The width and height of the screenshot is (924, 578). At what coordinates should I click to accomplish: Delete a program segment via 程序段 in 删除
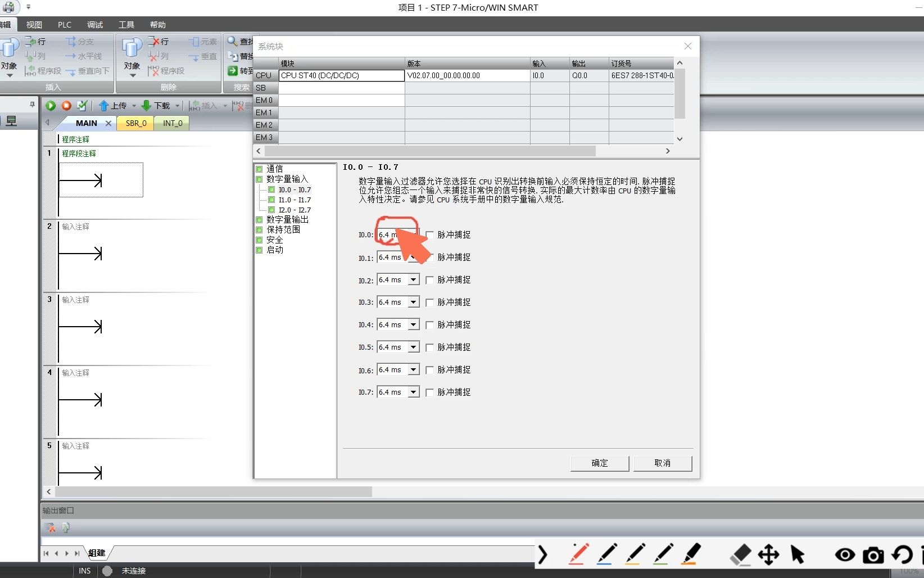pos(166,71)
